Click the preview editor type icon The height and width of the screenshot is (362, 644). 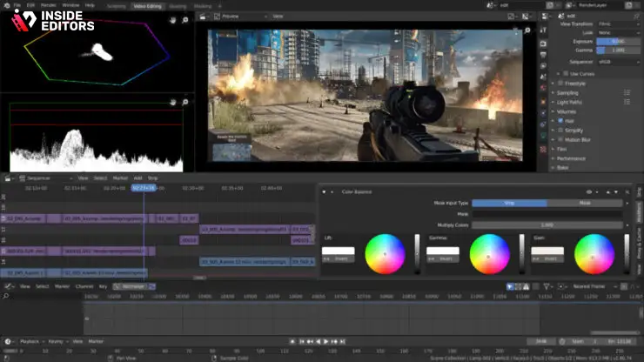click(x=203, y=17)
